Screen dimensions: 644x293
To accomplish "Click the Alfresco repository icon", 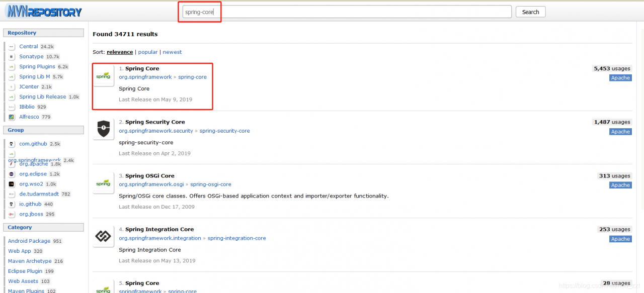I will [x=12, y=117].
